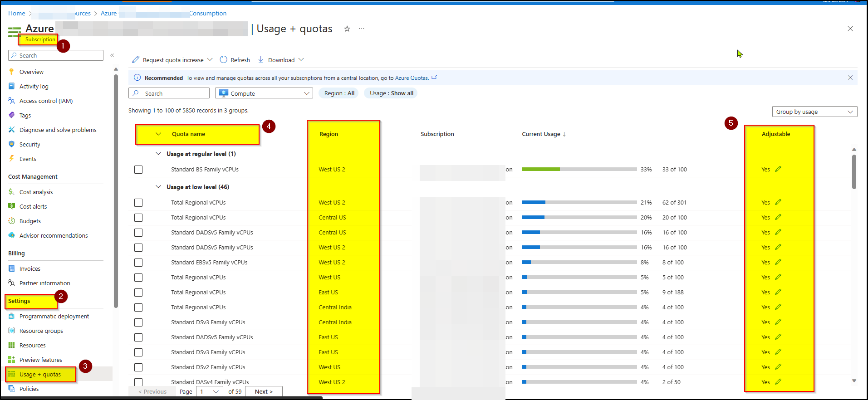Click the Partner information icon
This screenshot has width=868, height=400.
[x=11, y=283]
